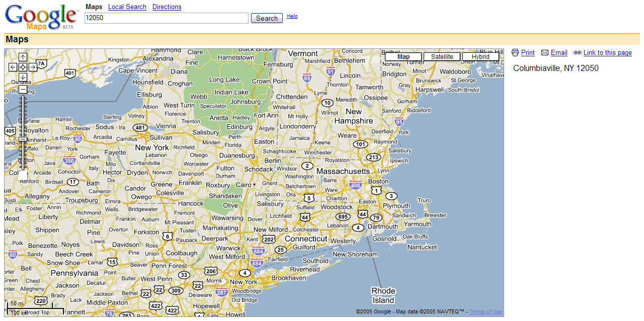The height and width of the screenshot is (321, 644).
Task: Click the search box containing 12050
Action: click(x=166, y=18)
